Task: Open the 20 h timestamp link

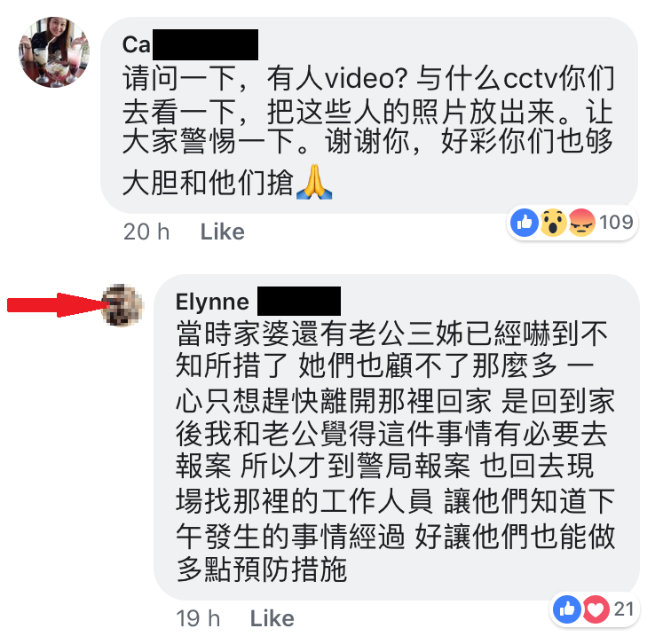Action: (146, 232)
